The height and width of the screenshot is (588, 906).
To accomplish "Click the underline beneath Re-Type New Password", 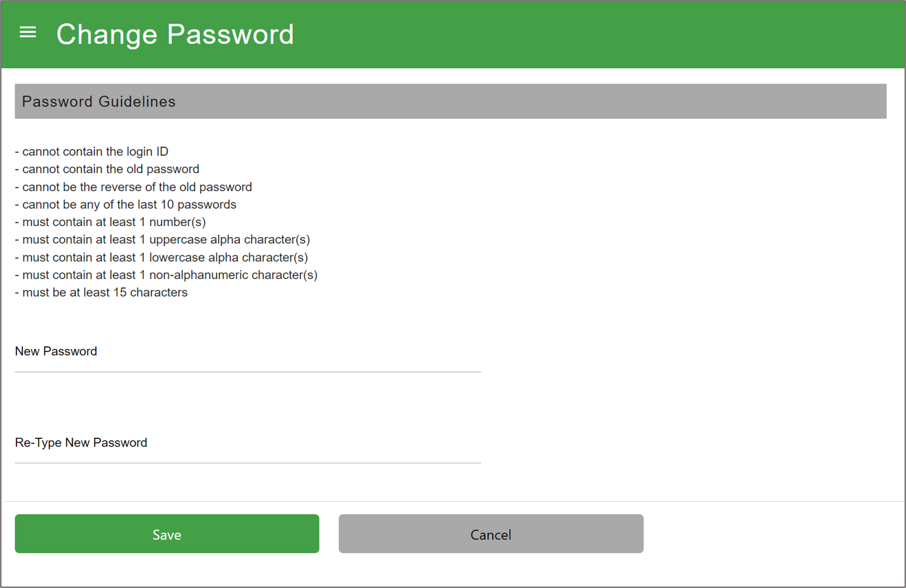I will coord(247,463).
